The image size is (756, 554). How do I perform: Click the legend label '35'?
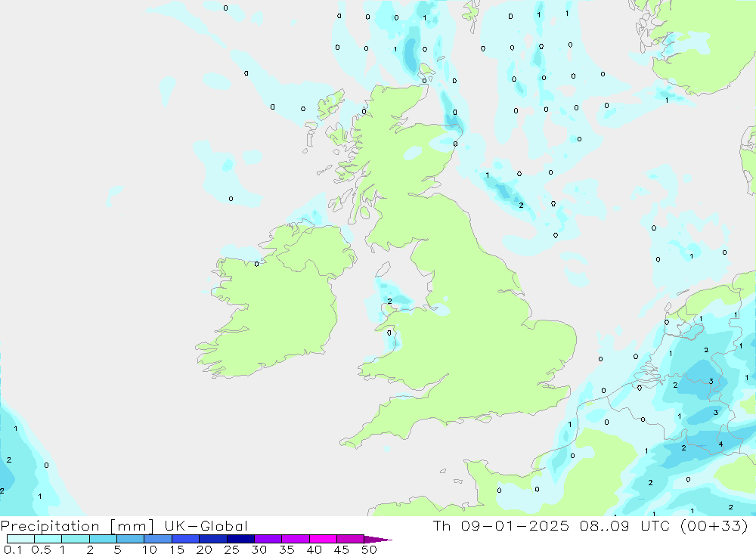pos(287,549)
